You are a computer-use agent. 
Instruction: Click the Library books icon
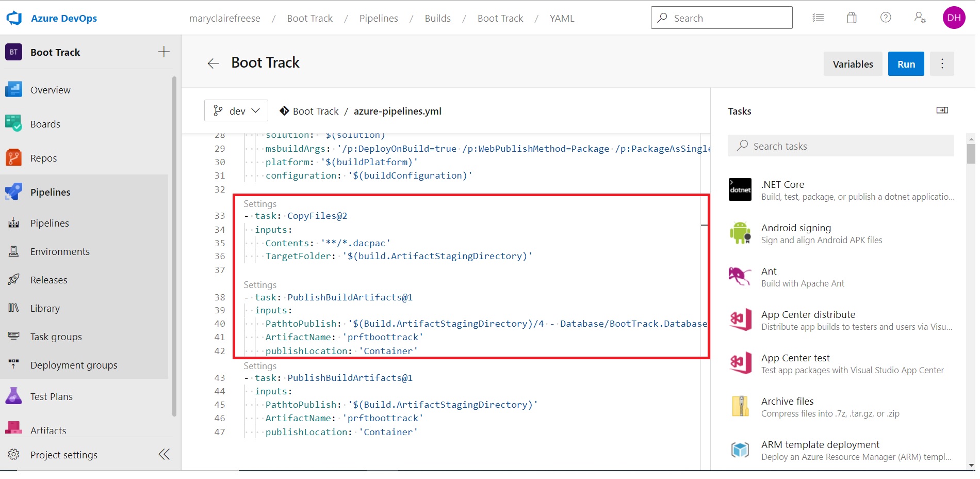pyautogui.click(x=14, y=308)
